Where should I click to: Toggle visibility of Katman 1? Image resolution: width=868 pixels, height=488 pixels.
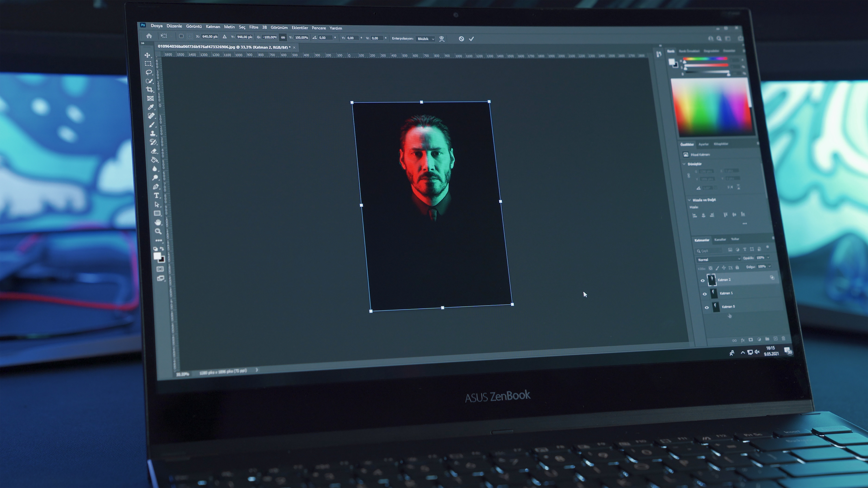pos(705,292)
